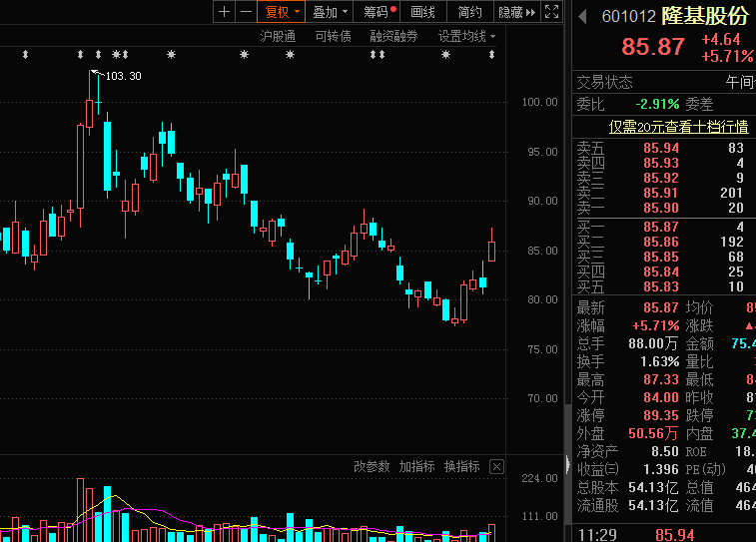756x542 pixels.
Task: Click the minus zoom-out chart icon
Action: (x=245, y=12)
